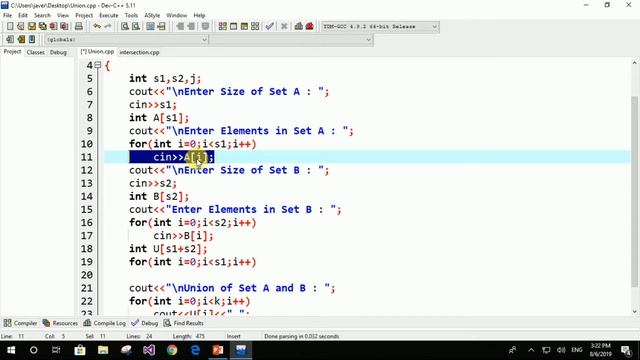The height and width of the screenshot is (360, 640).
Task: Click the Rebuild All toolbar icon
Action: 255,27
